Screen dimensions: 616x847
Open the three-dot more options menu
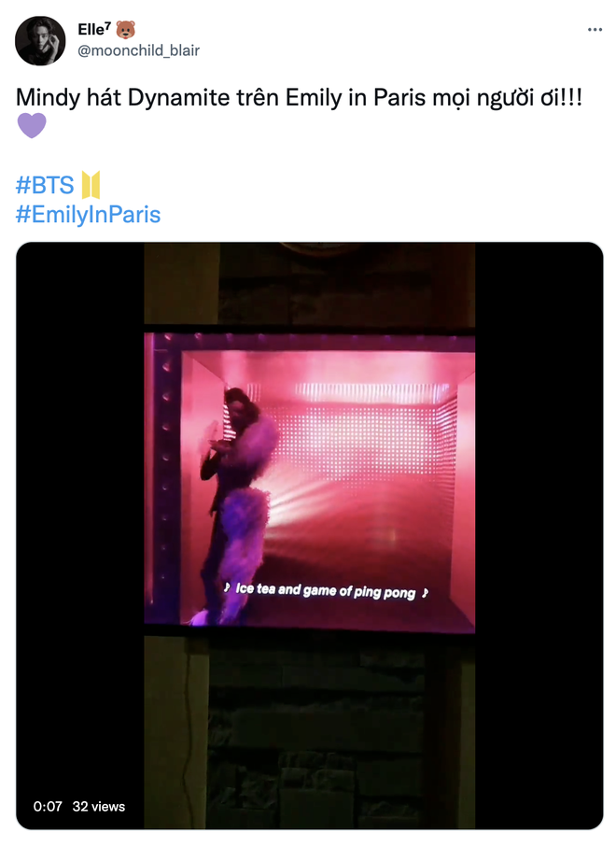[x=595, y=30]
